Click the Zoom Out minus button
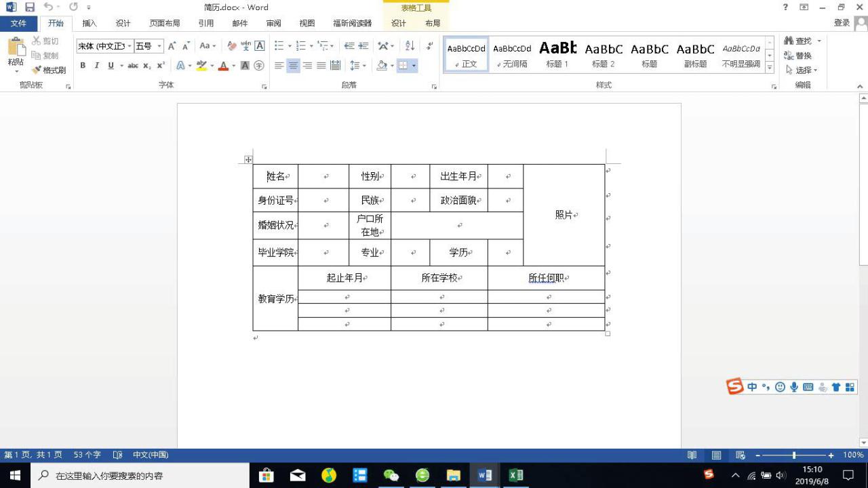 tap(758, 455)
